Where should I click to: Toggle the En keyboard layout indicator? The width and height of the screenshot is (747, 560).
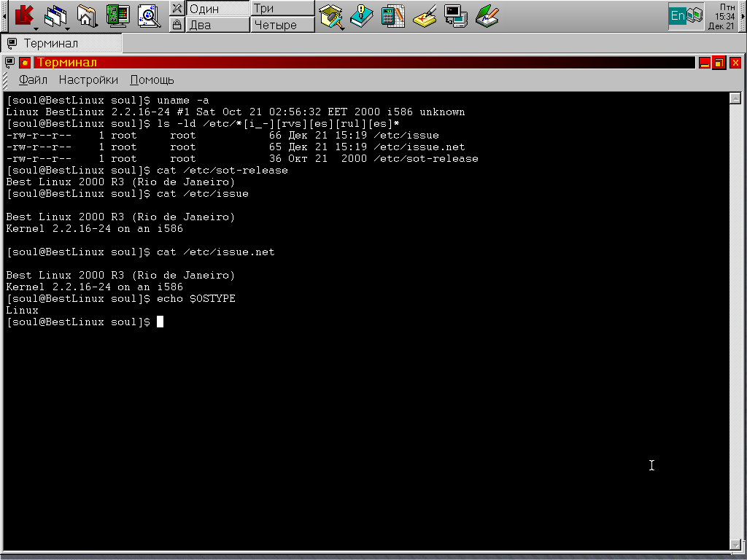tap(677, 16)
